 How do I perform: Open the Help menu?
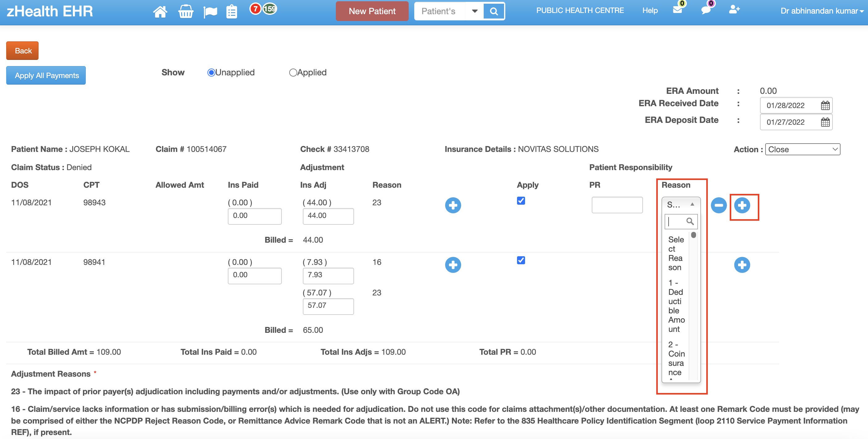650,10
